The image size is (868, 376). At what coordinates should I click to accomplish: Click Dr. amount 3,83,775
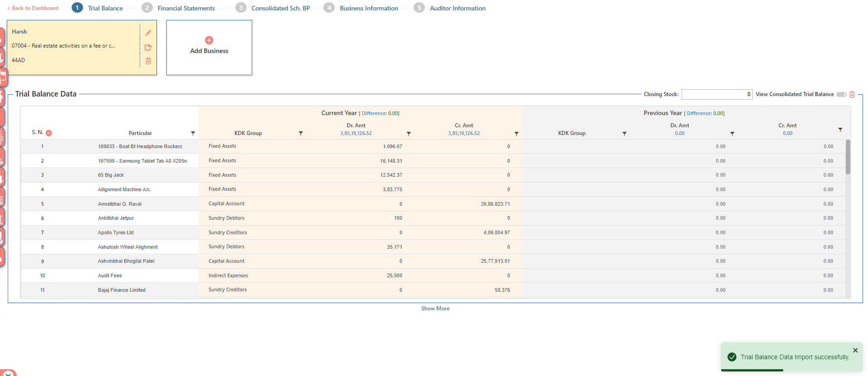tap(392, 189)
